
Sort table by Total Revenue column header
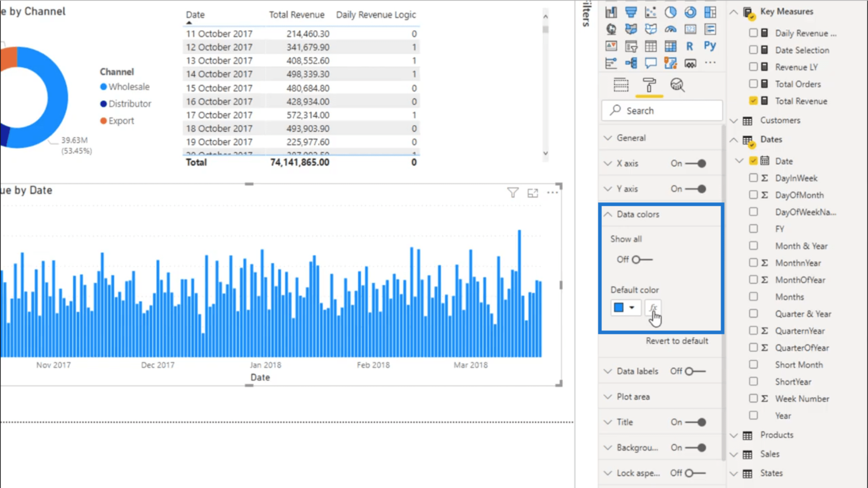click(x=297, y=15)
